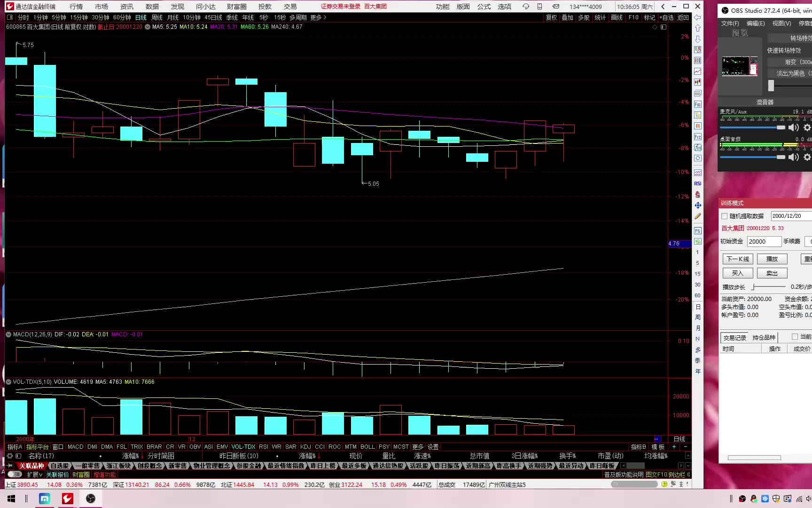Click the F12 icon in right sidebar
Screen dimensions: 812x508
coord(698,136)
